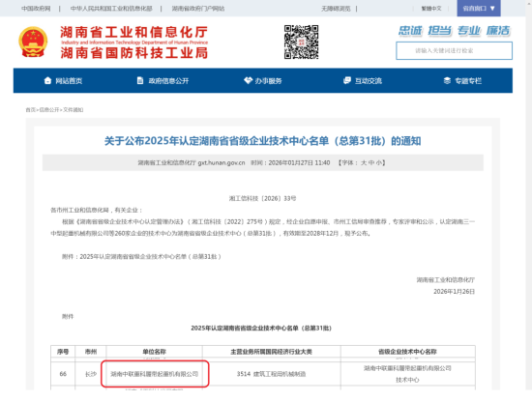Expand the 省直窗口 dropdown
532x401 pixels.
pos(479,8)
